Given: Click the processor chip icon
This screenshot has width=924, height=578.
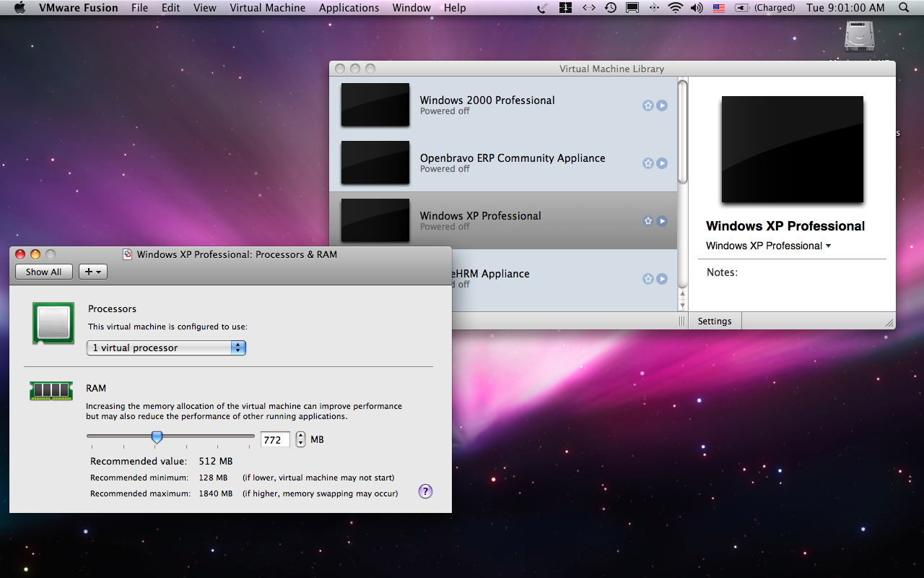Looking at the screenshot, I should coord(53,323).
